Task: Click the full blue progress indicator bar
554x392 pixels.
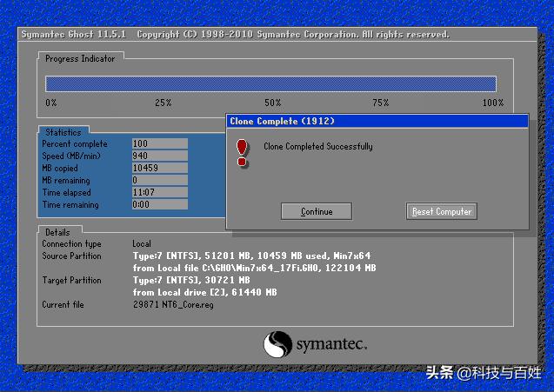Action: pos(270,83)
